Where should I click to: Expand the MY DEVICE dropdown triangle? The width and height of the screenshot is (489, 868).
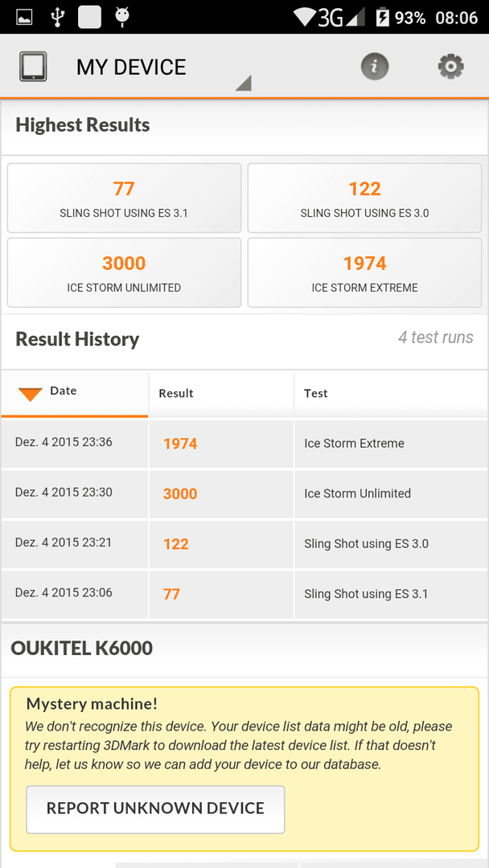[243, 83]
